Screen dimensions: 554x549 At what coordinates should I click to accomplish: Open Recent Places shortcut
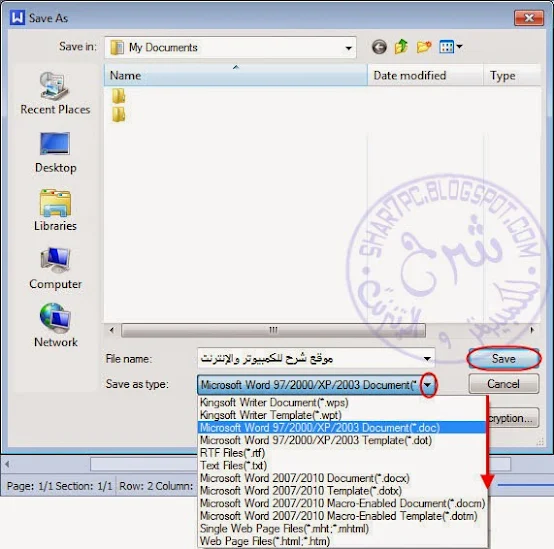55,93
